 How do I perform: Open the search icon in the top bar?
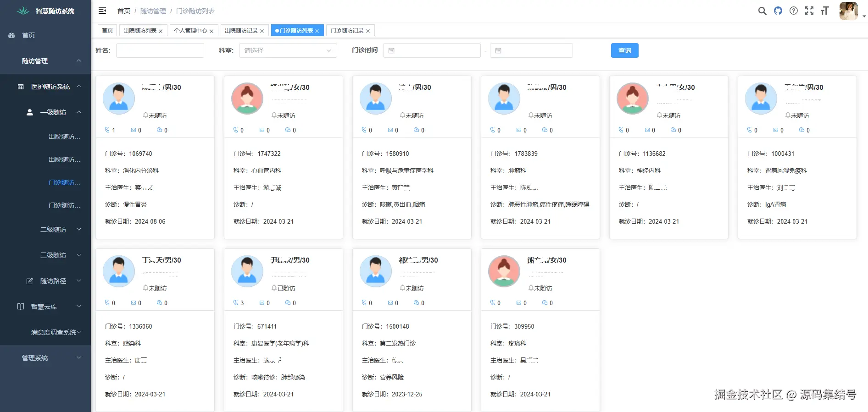point(762,11)
